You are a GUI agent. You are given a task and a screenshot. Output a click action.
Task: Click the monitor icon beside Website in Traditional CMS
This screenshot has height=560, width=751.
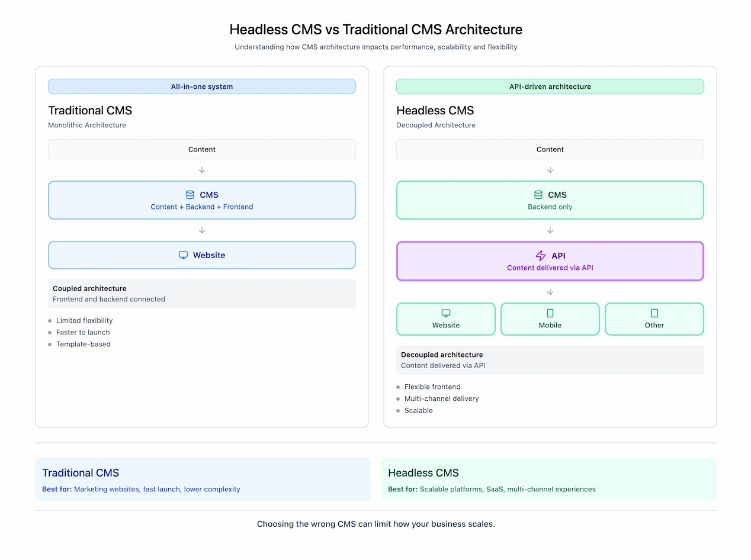pos(183,255)
